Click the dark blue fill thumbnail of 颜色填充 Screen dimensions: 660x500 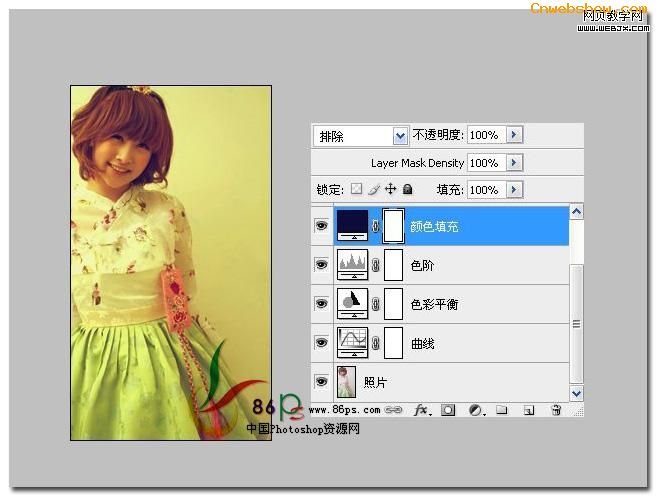coord(353,226)
